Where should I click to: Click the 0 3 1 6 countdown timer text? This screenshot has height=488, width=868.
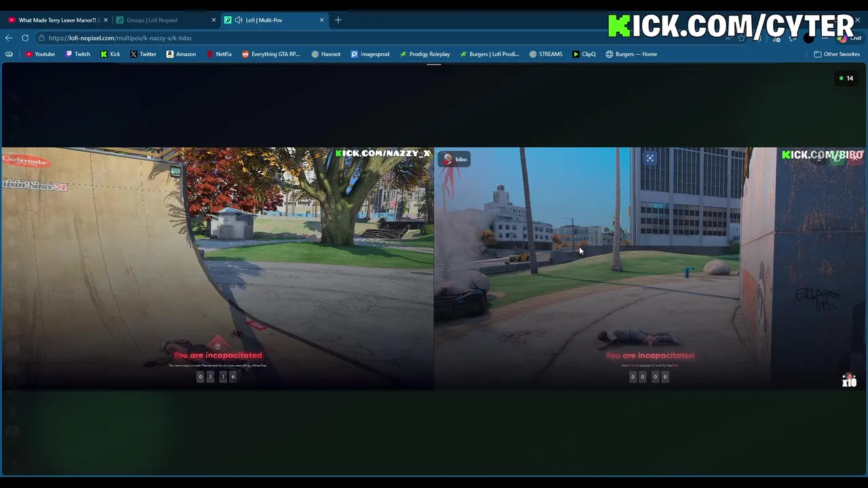(x=216, y=376)
